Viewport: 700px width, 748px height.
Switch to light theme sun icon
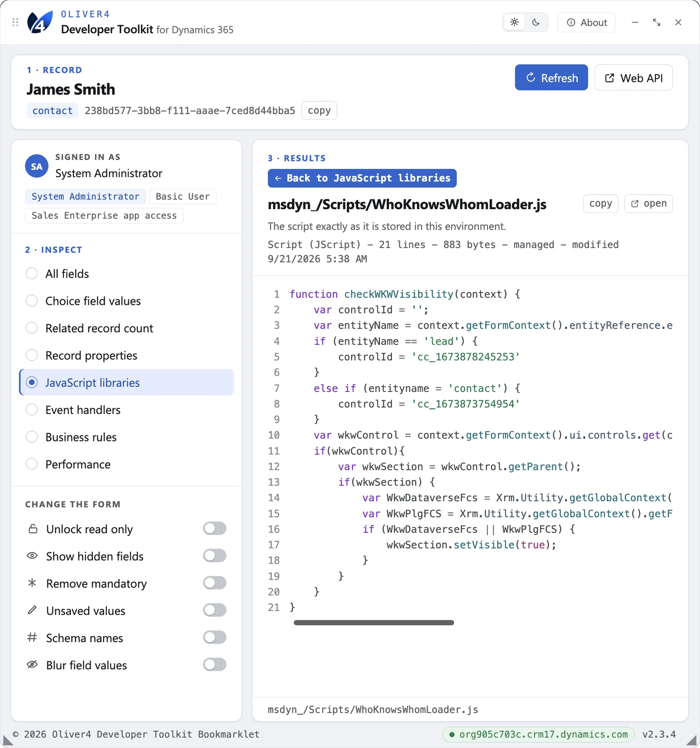coord(514,22)
